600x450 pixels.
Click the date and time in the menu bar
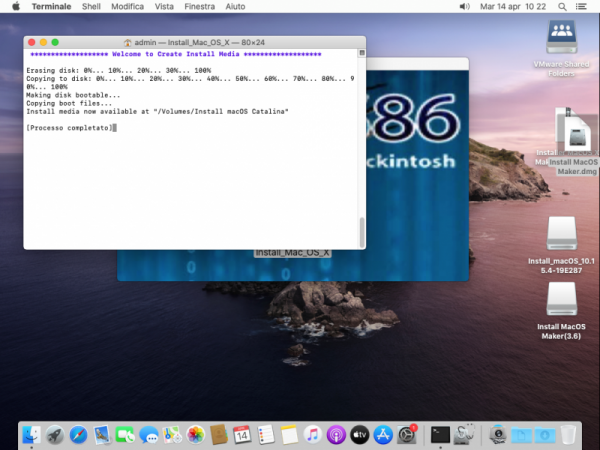click(x=513, y=7)
